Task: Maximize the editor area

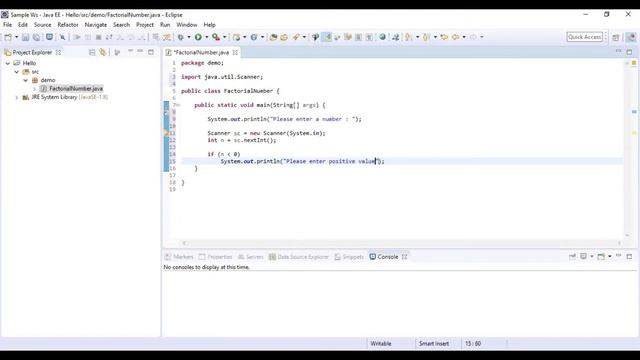Action: coord(629,52)
